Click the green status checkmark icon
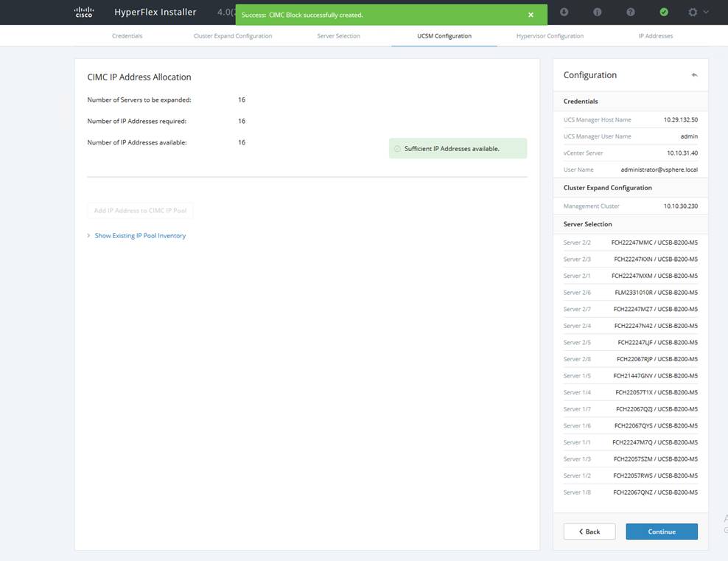The width and height of the screenshot is (728, 561). [664, 12]
